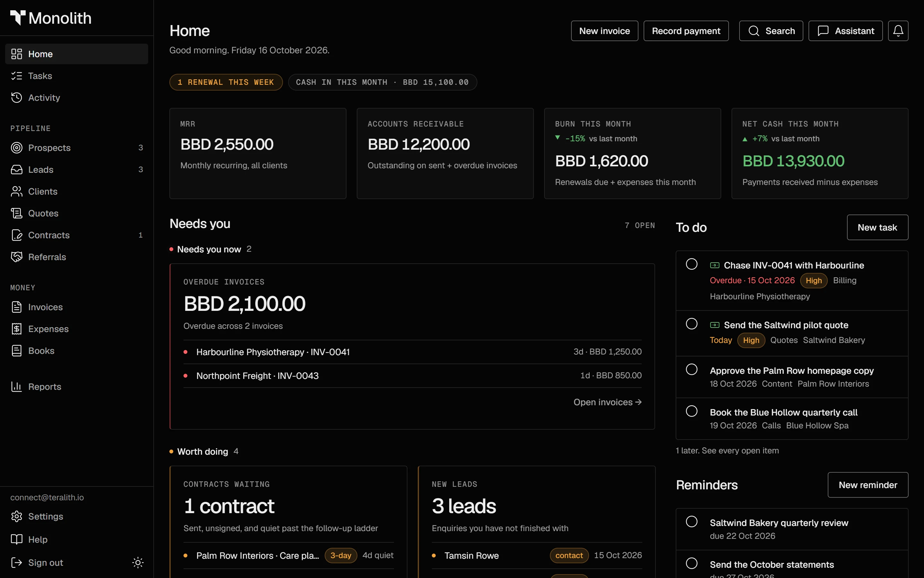Click the Clients people icon
Viewport: 924px width, 578px height.
click(x=16, y=191)
